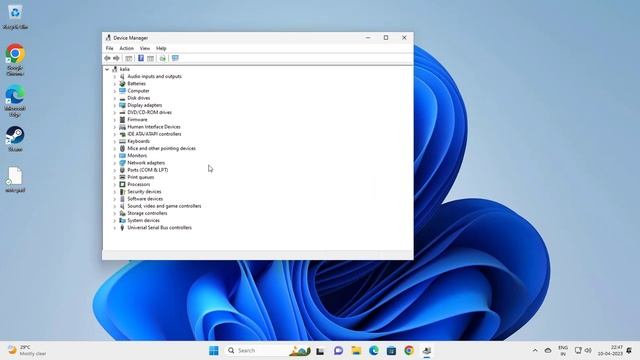The image size is (640, 360).
Task: Click the Forward arrow in Device Manager toolbar
Action: 116,58
